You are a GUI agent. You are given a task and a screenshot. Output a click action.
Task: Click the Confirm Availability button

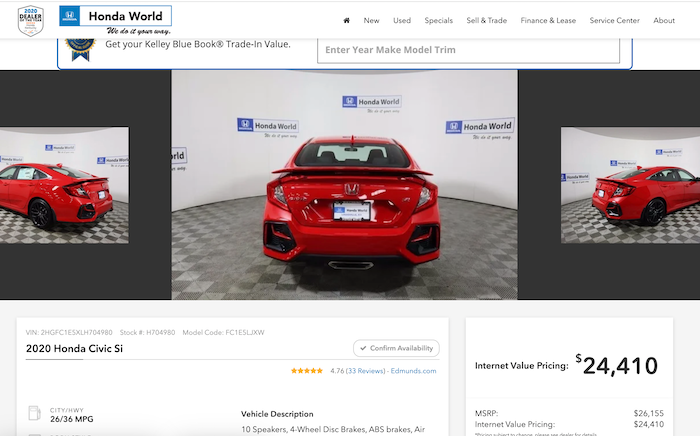[396, 348]
